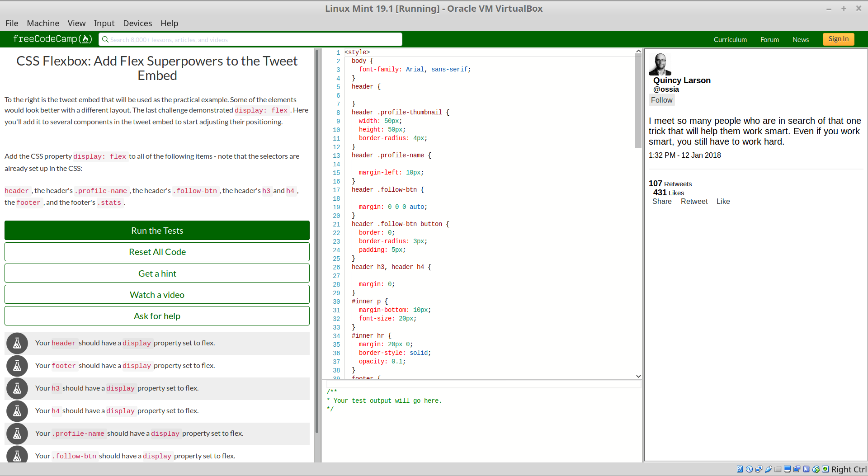The width and height of the screenshot is (868, 476).
Task: Click the Share button in tweet footer
Action: point(662,202)
